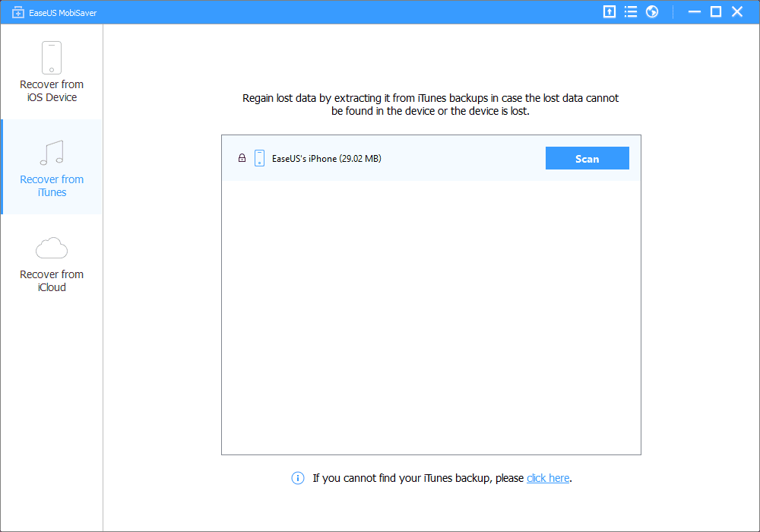Click the info icon near backup hint

[298, 478]
